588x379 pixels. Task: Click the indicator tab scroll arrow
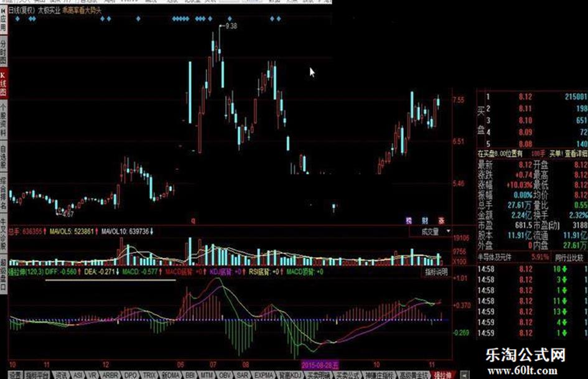pos(465,375)
